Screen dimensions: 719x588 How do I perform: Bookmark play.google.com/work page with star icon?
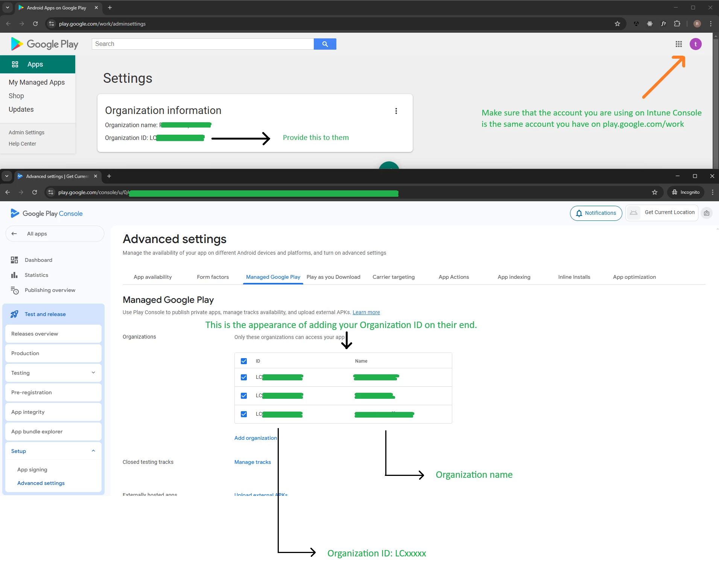tap(617, 24)
